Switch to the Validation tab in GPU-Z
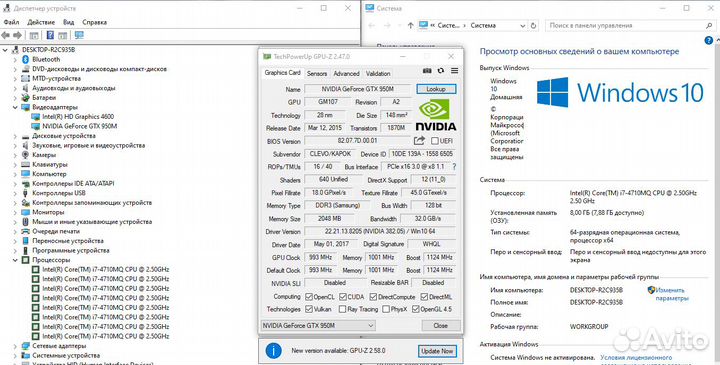The image size is (720, 365). pyautogui.click(x=378, y=73)
